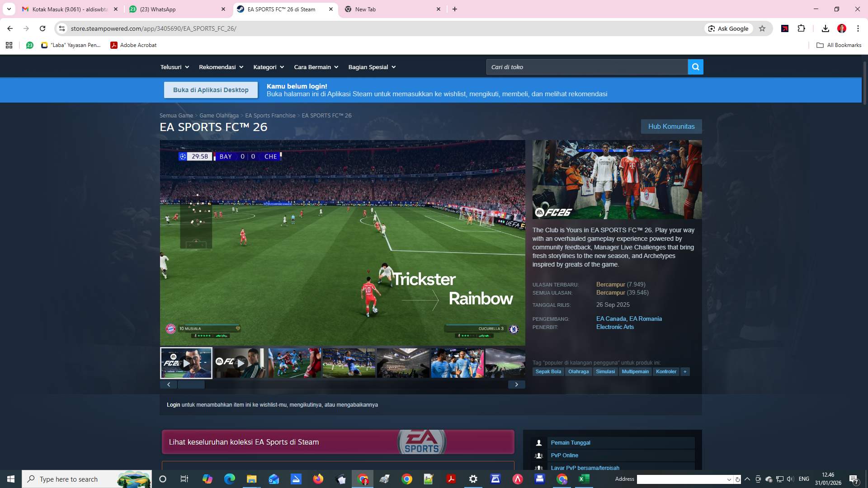Open the notification center showing 7 alerts
The height and width of the screenshot is (488, 868).
(x=854, y=479)
